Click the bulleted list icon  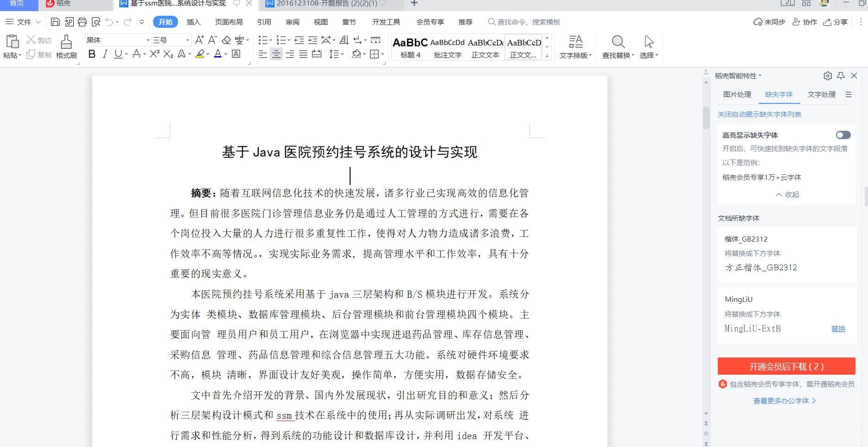[263, 40]
